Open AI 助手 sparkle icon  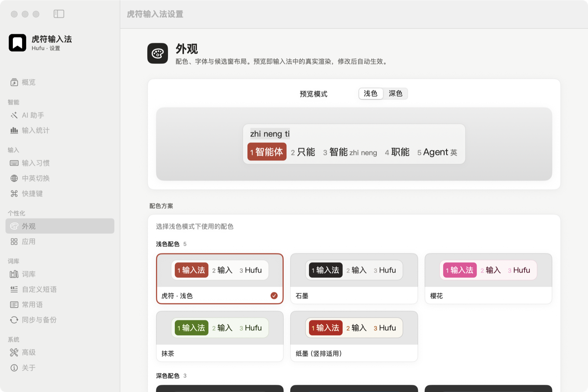click(x=14, y=115)
